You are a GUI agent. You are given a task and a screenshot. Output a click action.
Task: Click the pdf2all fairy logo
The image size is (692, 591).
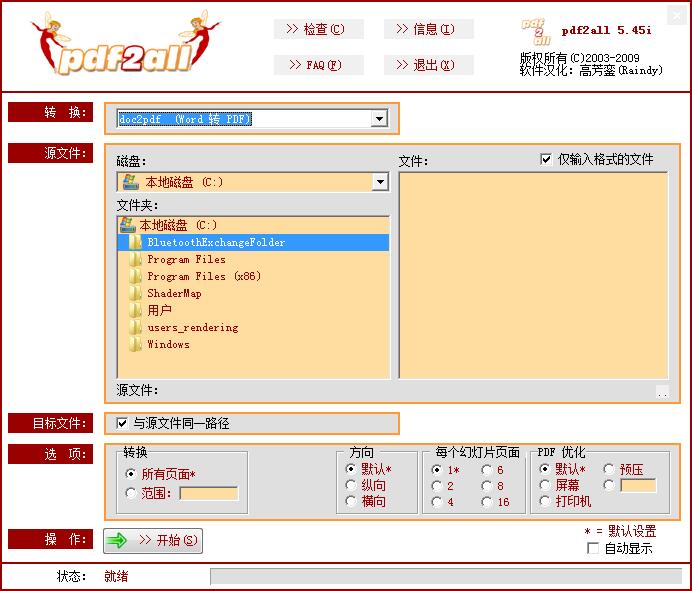tap(126, 44)
